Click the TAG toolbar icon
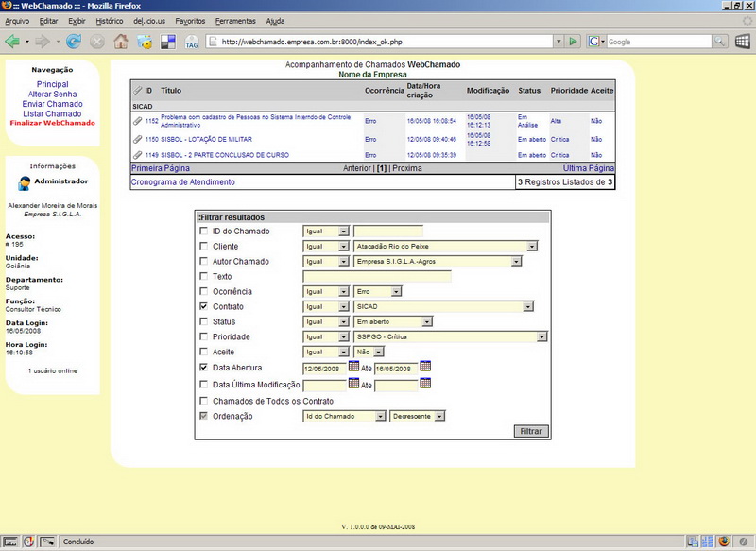The width and height of the screenshot is (756, 551). click(x=192, y=42)
